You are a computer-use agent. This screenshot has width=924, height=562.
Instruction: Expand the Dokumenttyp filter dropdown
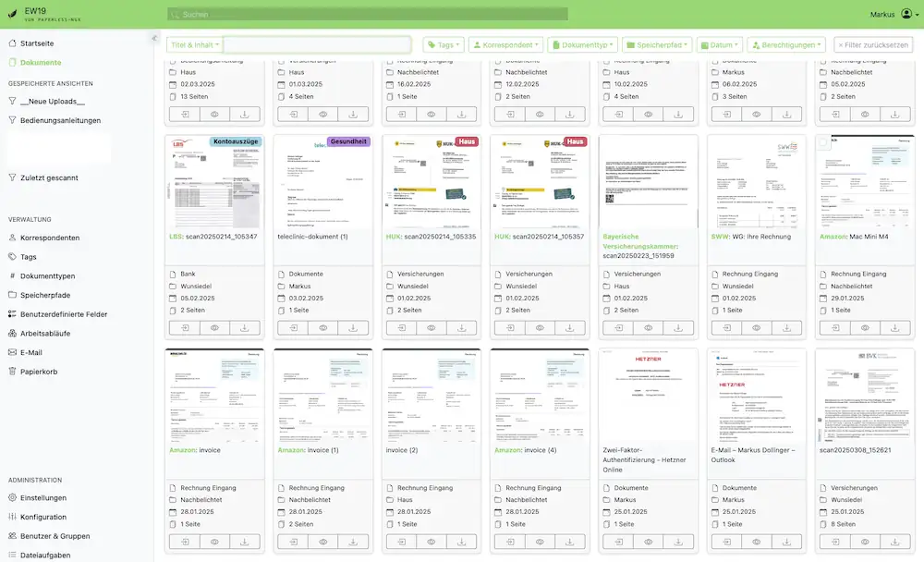coord(582,44)
